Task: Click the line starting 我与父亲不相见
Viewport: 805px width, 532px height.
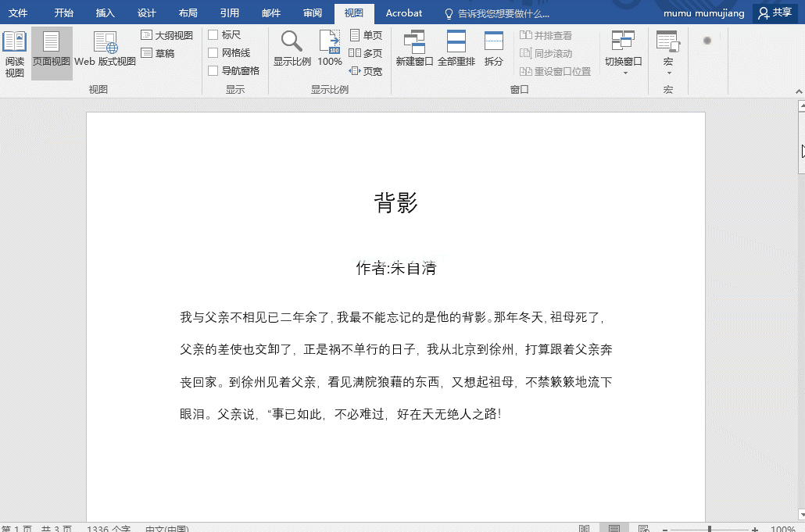Action: coord(393,317)
